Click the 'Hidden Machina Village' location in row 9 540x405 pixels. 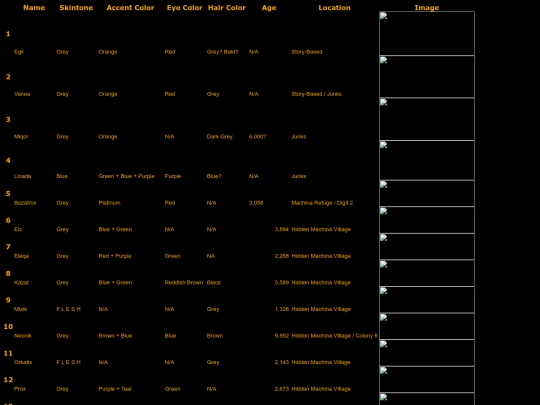tap(321, 309)
